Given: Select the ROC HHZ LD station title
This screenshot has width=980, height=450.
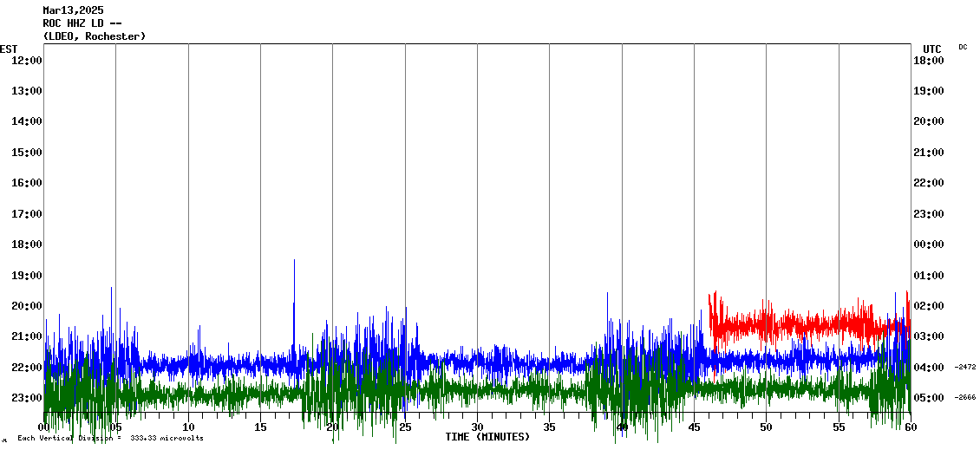Looking at the screenshot, I should tap(82, 23).
